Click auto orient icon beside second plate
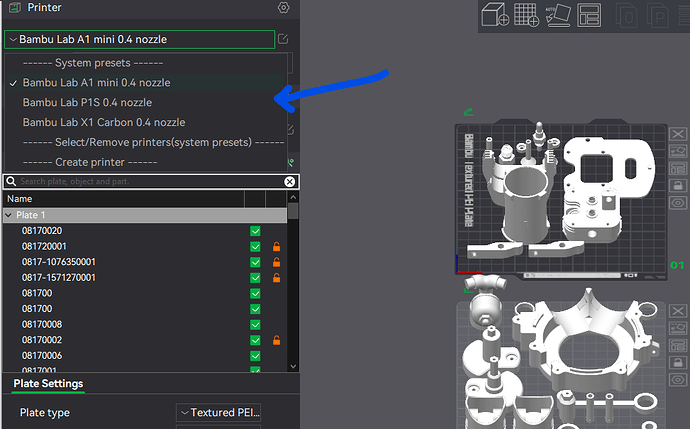Image resolution: width=690 pixels, height=429 pixels. (678, 328)
